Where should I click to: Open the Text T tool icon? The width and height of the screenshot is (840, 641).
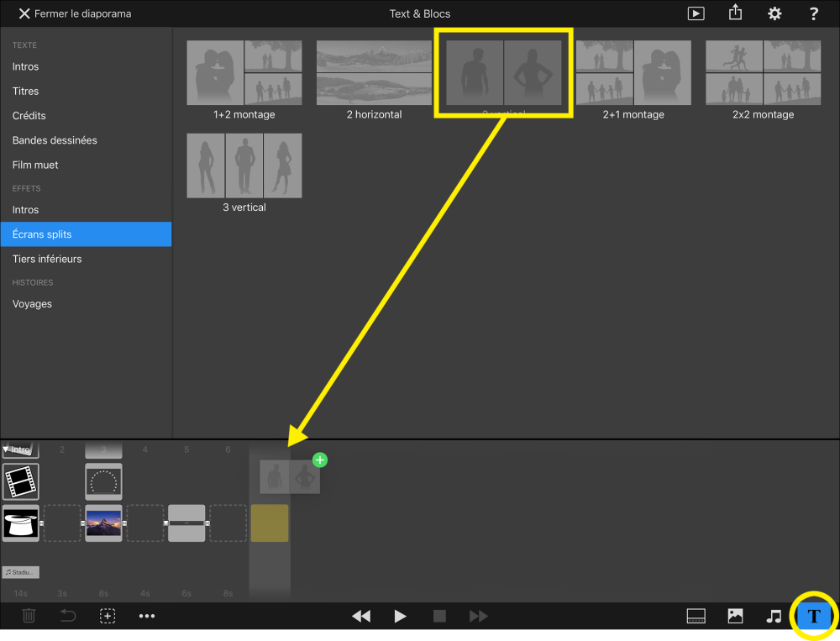click(814, 616)
